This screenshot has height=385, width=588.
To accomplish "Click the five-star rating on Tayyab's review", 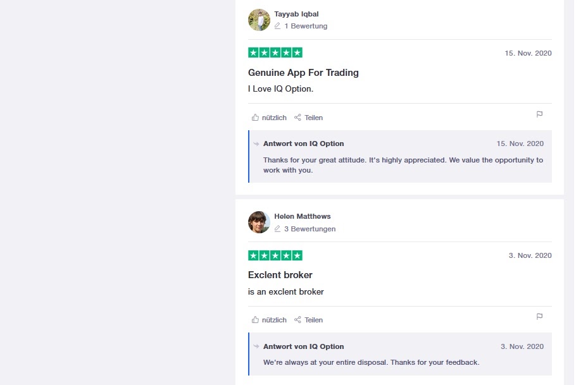I will [275, 53].
